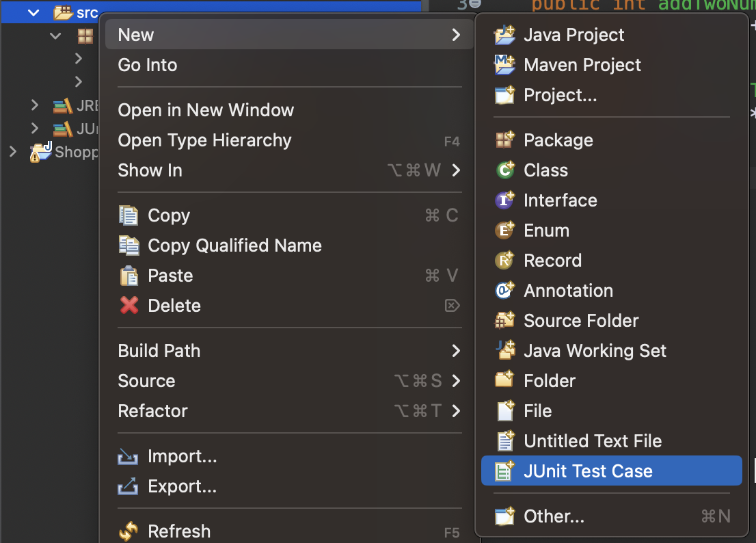This screenshot has height=543, width=756.
Task: Click the Maven Project icon
Action: coord(505,64)
